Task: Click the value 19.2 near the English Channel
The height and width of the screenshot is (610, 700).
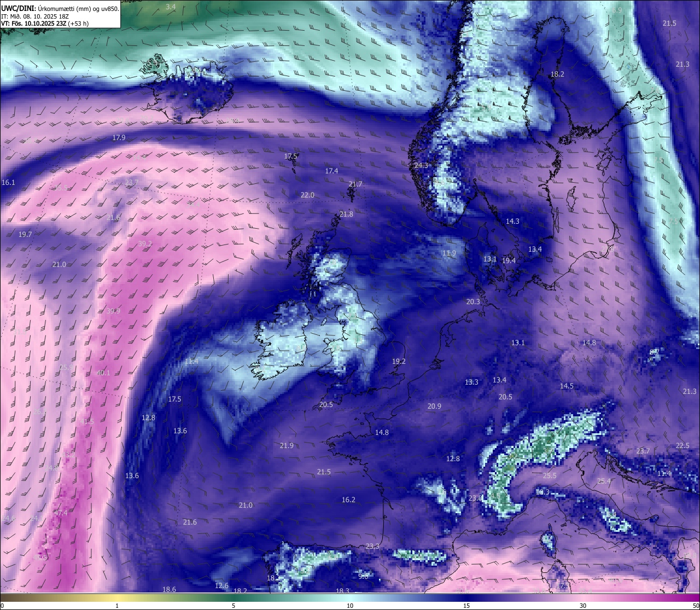Action: click(x=399, y=361)
